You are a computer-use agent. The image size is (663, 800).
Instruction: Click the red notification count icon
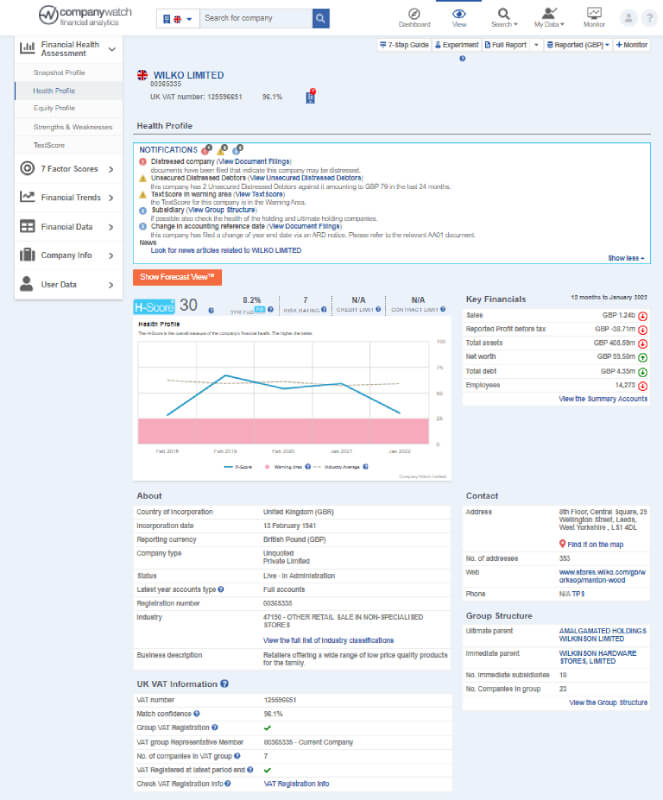tap(207, 149)
